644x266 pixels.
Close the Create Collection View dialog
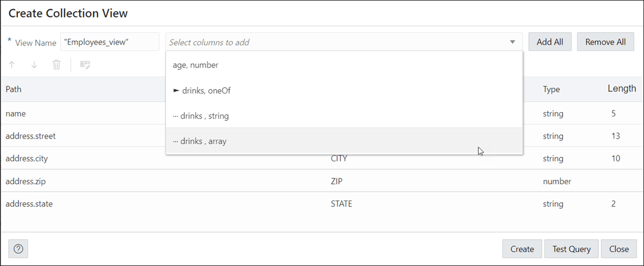(x=619, y=249)
